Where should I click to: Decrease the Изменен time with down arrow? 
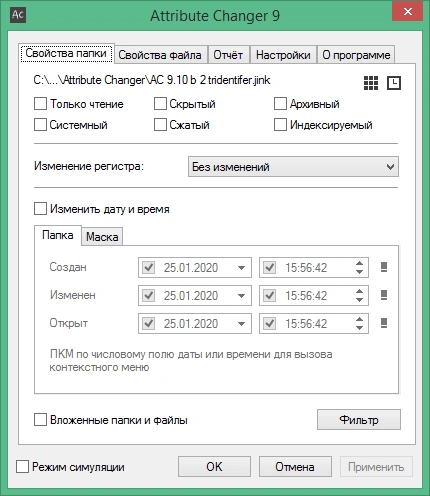[359, 300]
